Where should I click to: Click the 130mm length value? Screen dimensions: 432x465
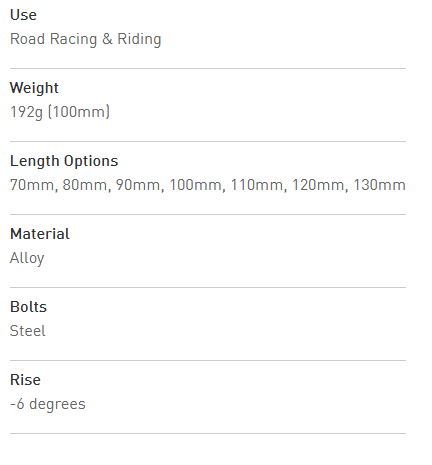coord(379,185)
